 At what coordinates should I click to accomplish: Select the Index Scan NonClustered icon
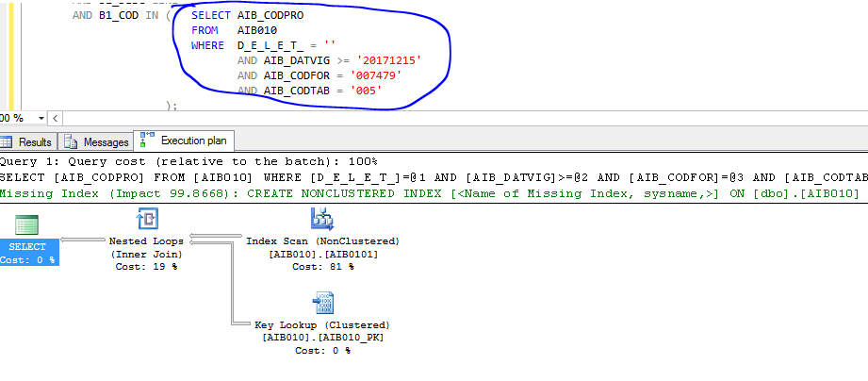click(322, 220)
